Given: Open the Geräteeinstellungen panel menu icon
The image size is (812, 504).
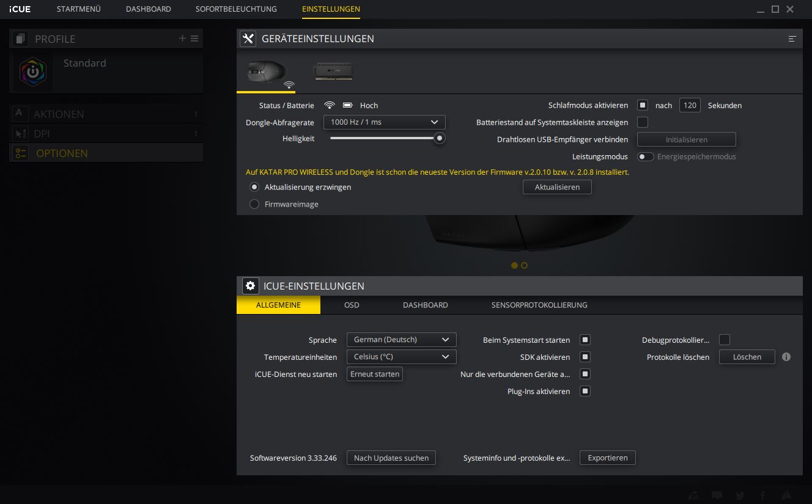Looking at the screenshot, I should coord(792,38).
